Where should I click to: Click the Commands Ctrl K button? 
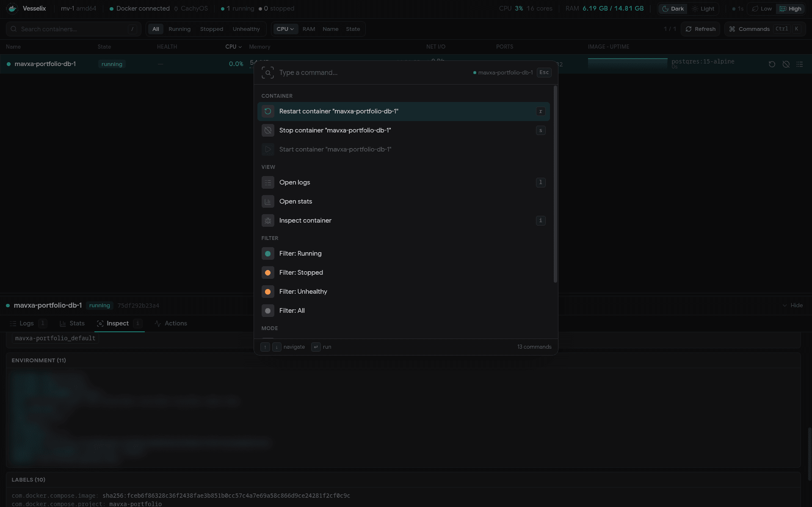click(x=765, y=29)
